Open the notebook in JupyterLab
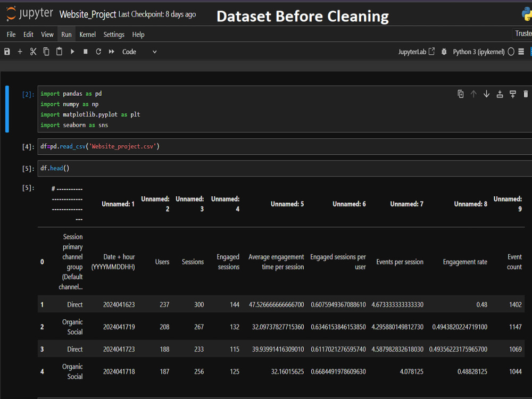532x399 pixels. 417,52
